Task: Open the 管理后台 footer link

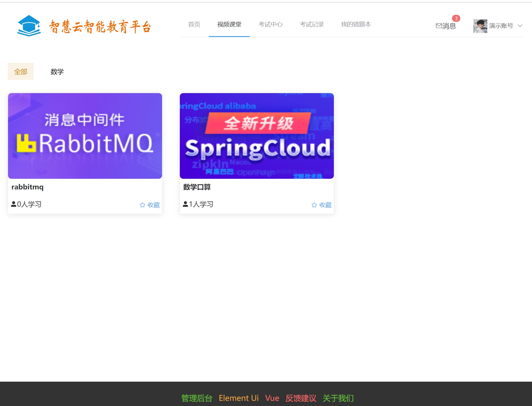Action: 197,398
